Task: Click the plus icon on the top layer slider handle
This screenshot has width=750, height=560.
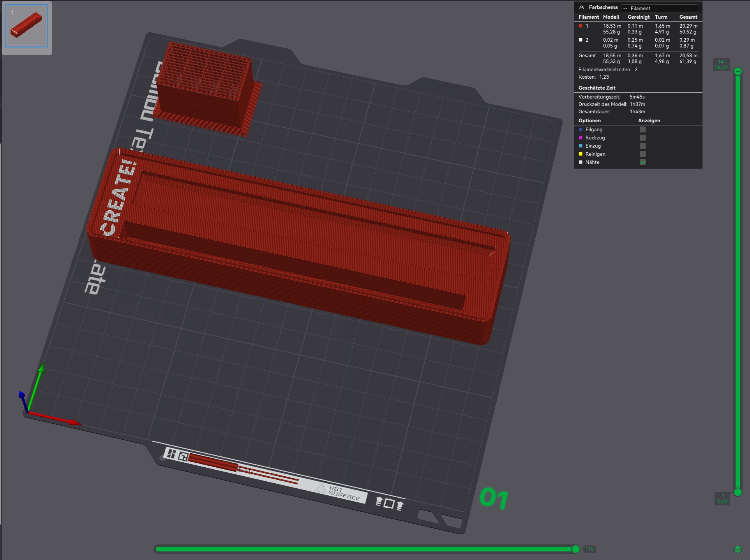Action: click(738, 71)
